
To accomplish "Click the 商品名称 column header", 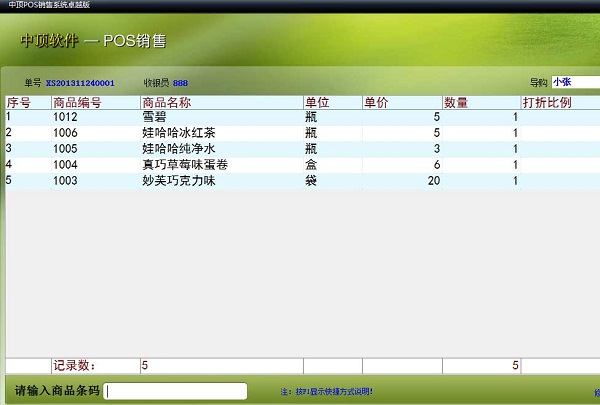I will point(222,103).
